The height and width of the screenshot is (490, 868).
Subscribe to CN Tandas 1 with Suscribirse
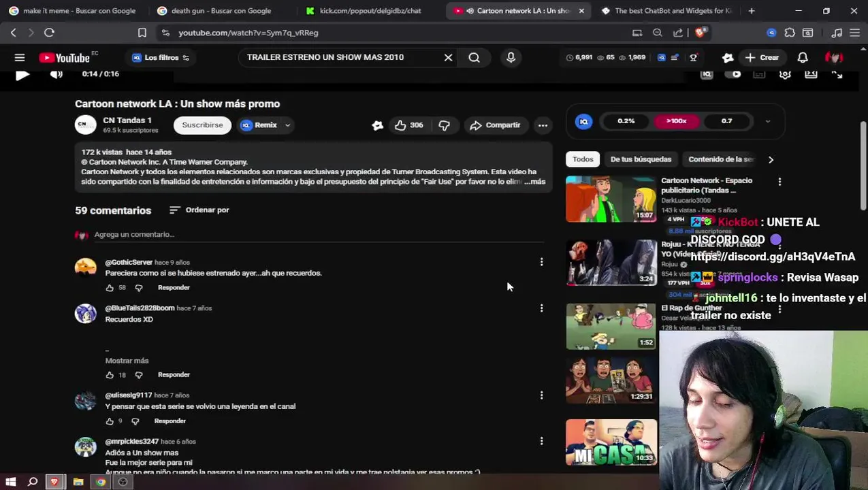coord(202,125)
